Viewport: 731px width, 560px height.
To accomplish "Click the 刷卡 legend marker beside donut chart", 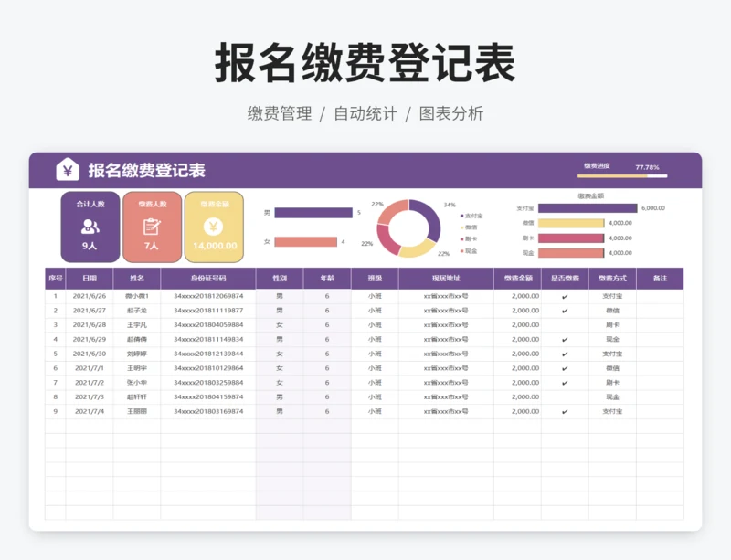I will 462,238.
